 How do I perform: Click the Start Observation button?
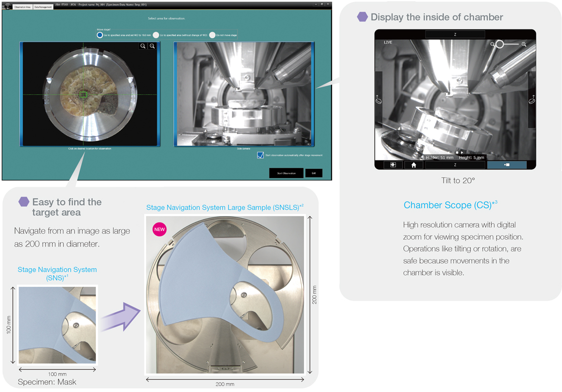click(x=286, y=173)
